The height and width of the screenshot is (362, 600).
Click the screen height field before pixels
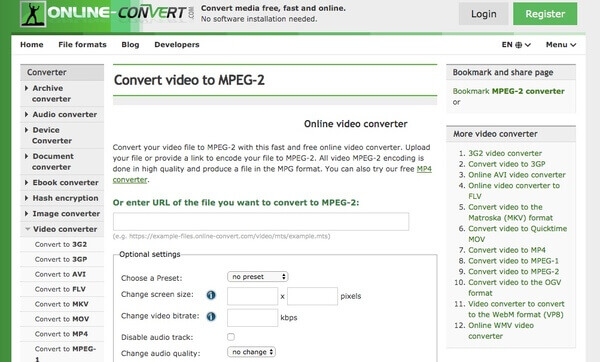312,296
